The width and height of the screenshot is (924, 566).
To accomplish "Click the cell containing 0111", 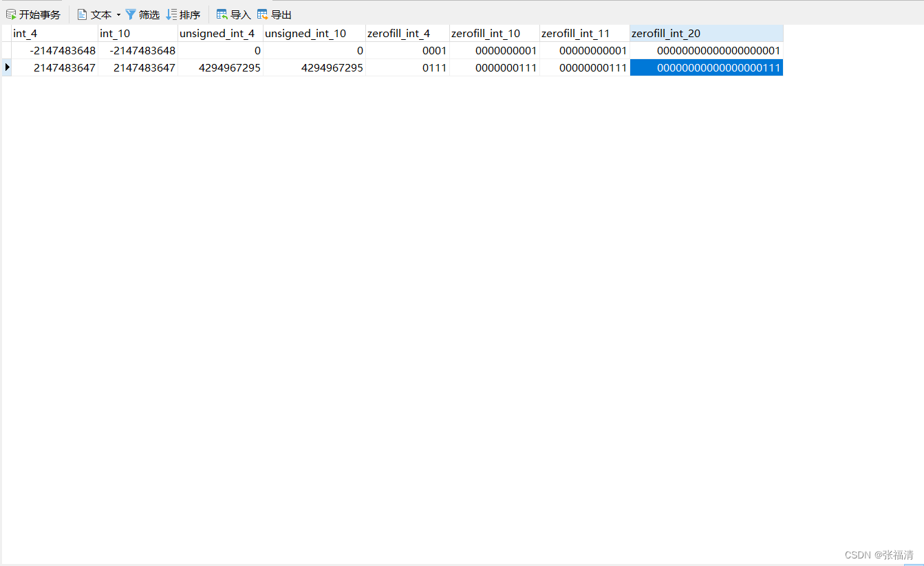I will coord(407,67).
